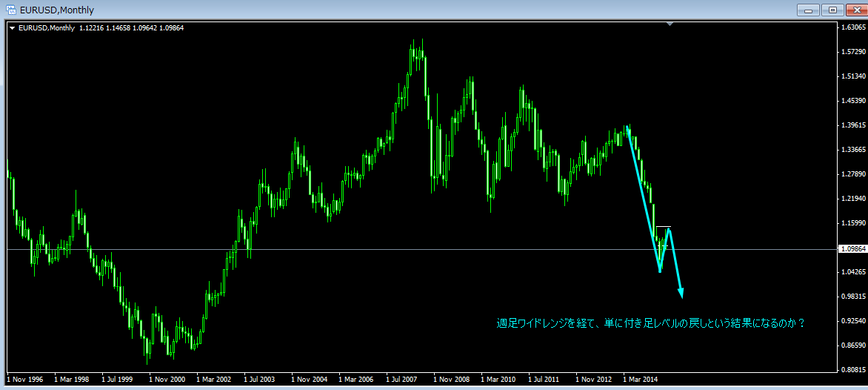868x390 pixels.
Task: Click the 1 Mar 2010 date label
Action: (499, 380)
